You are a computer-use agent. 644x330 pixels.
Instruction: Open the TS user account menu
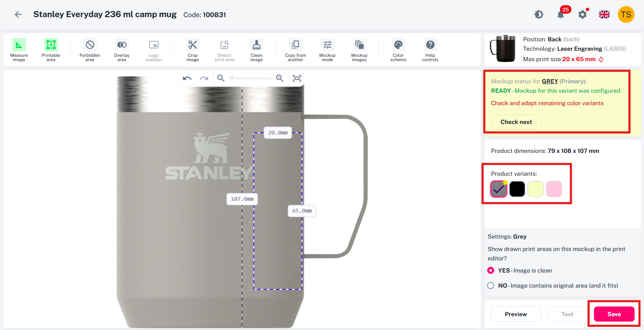tap(626, 14)
